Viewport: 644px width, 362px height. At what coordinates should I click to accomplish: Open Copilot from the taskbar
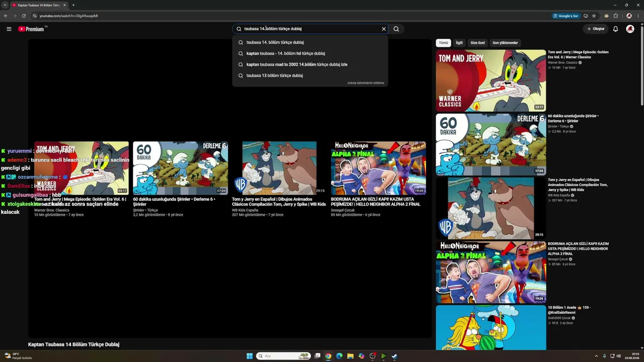(361, 356)
